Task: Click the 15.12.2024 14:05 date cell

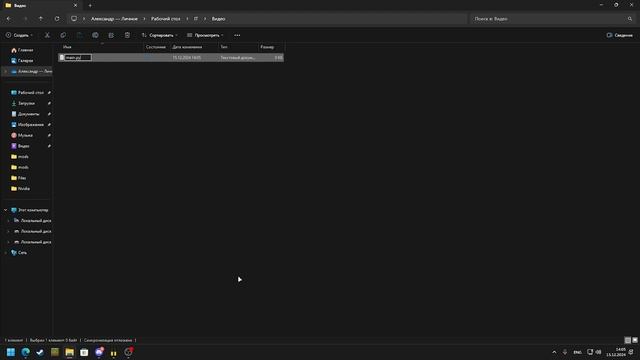Action: click(x=187, y=58)
